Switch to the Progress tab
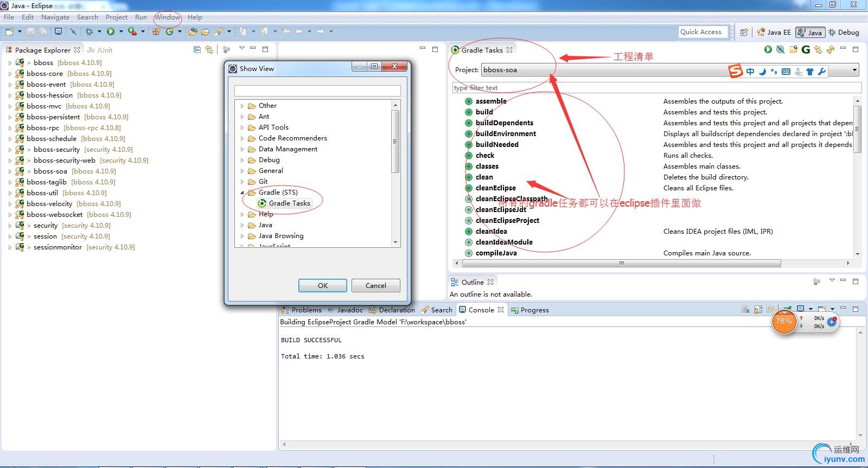 [x=530, y=310]
